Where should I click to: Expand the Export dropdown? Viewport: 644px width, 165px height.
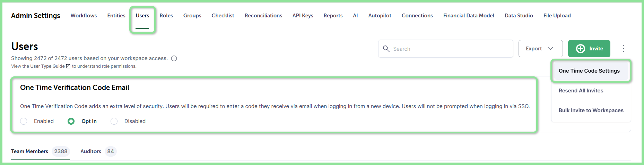(540, 49)
